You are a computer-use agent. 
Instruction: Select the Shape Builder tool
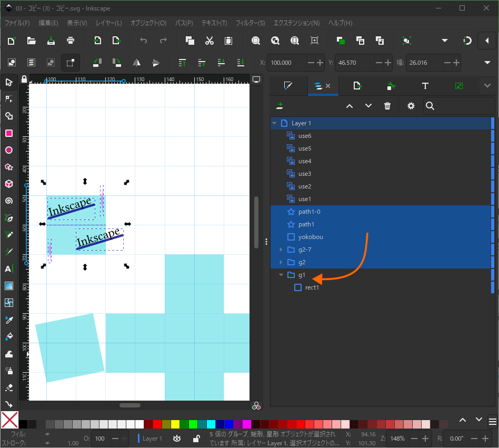pyautogui.click(x=9, y=116)
